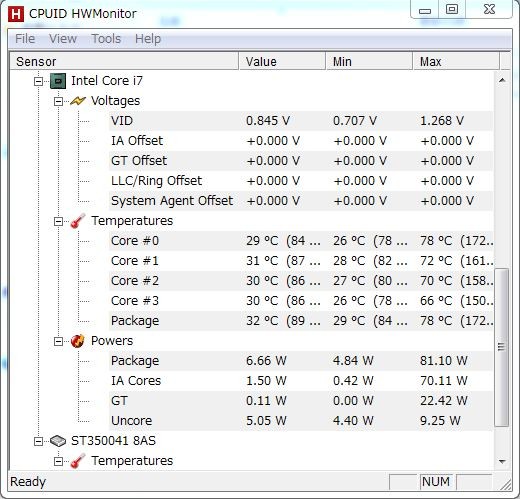Click the Powers label
The width and height of the screenshot is (520, 499).
(x=112, y=341)
